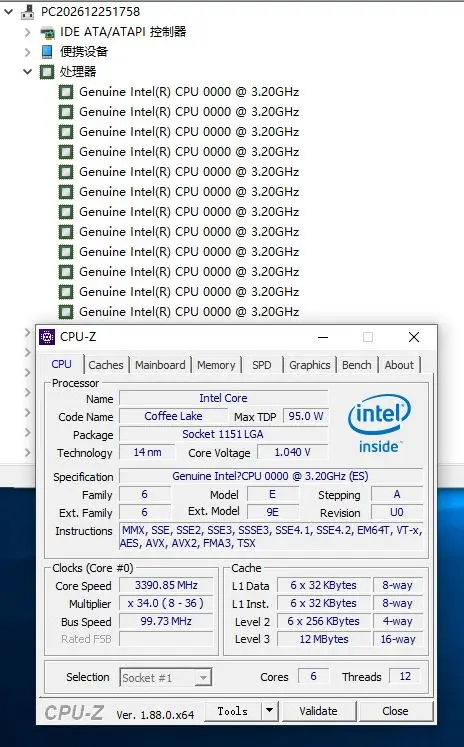Click the Ver. 1.88.0.x64 version text
The width and height of the screenshot is (464, 747).
(155, 715)
